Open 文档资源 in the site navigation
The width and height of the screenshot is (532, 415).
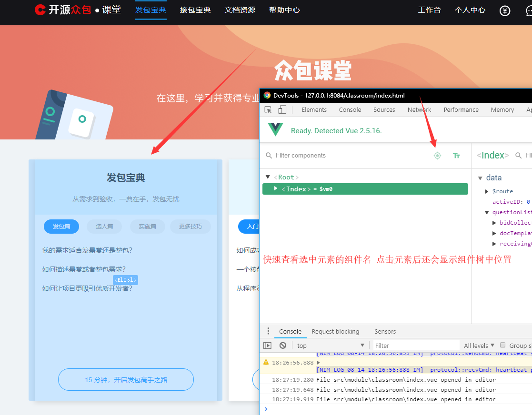[240, 10]
